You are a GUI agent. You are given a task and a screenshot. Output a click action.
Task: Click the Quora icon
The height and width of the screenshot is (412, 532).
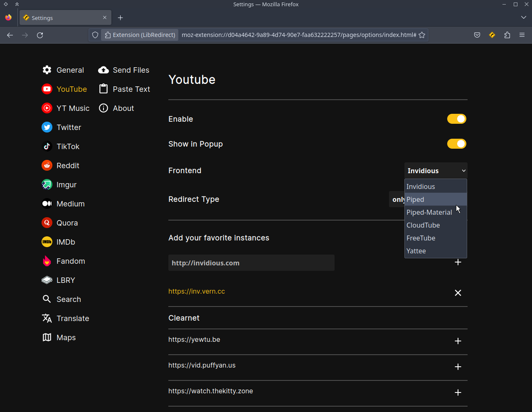click(47, 223)
